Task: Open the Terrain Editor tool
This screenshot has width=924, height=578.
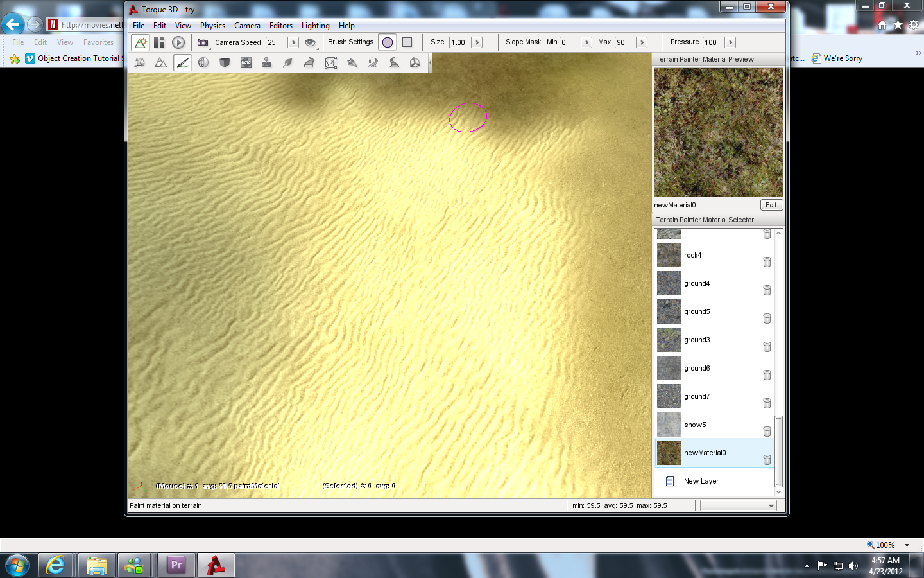Action: click(161, 63)
